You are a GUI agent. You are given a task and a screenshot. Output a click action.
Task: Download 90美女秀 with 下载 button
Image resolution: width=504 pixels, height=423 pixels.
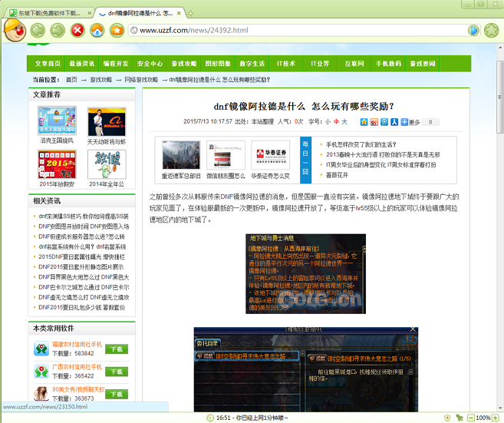117,394
